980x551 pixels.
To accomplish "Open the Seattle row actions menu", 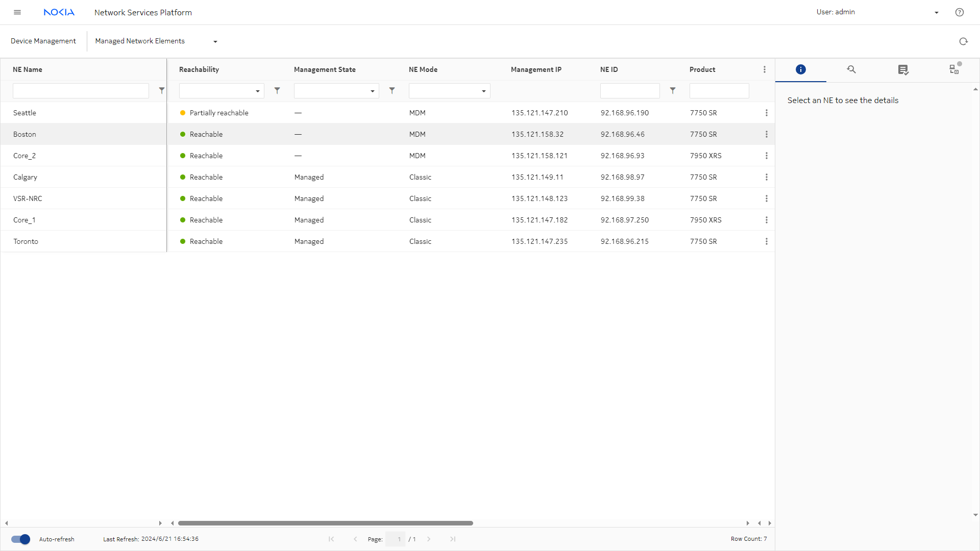I will coord(766,113).
